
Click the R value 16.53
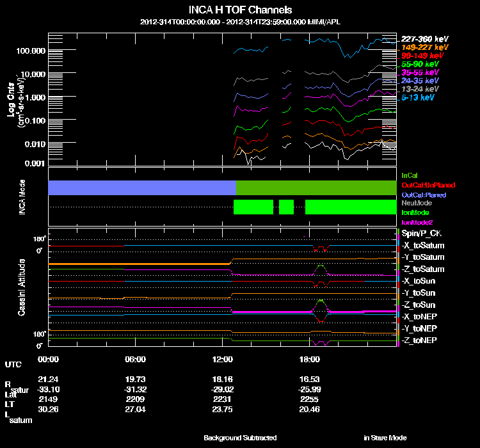tap(310, 380)
